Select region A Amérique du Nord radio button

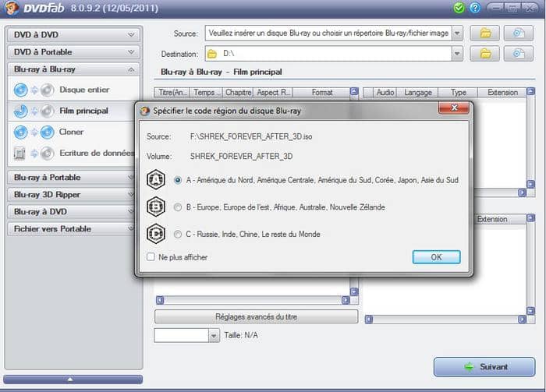179,180
